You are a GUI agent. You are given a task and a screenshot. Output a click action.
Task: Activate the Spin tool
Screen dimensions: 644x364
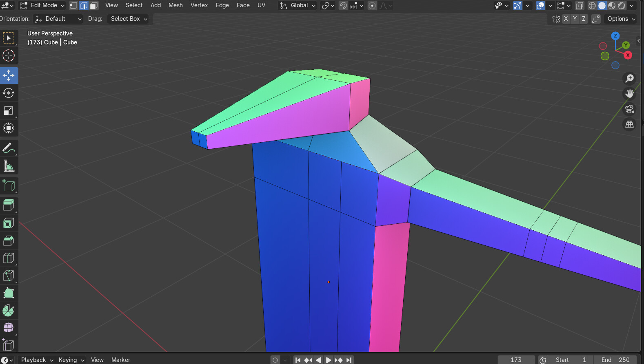pos(9,310)
